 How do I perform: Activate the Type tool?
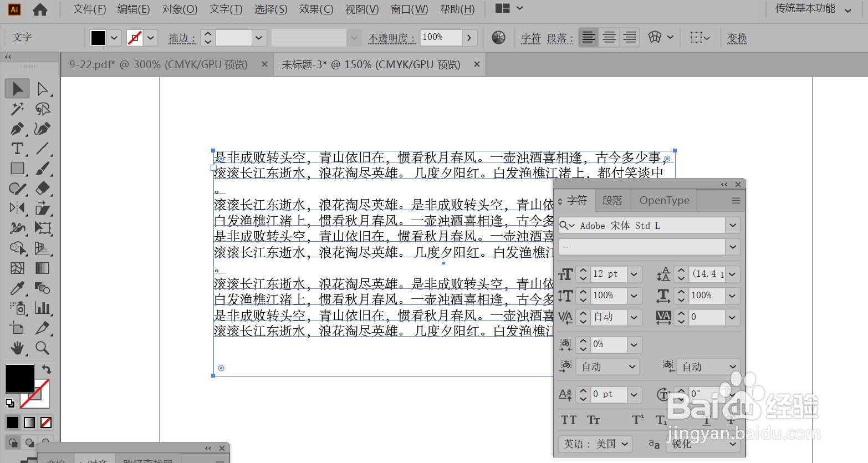(17, 149)
